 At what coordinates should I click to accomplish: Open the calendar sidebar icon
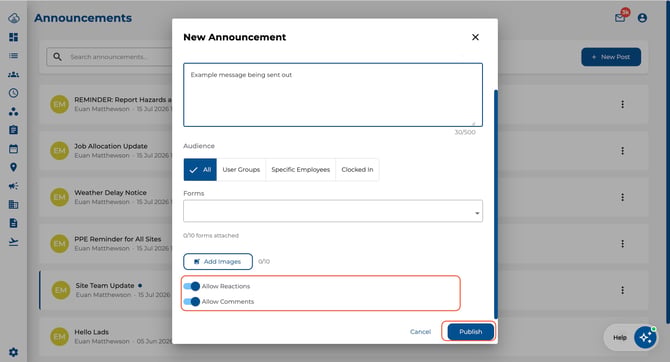14,149
